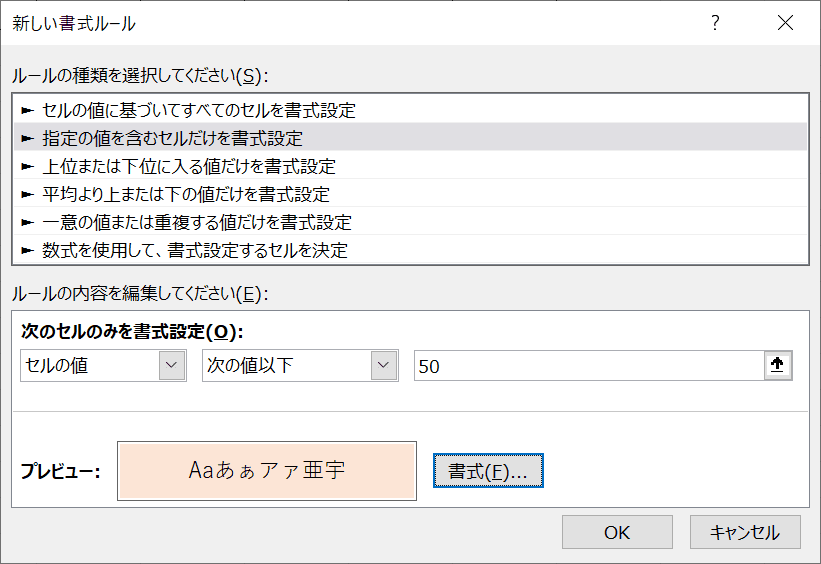Click the arrow bullet beside 数式を使用して
The width and height of the screenshot is (821, 564).
coord(27,250)
